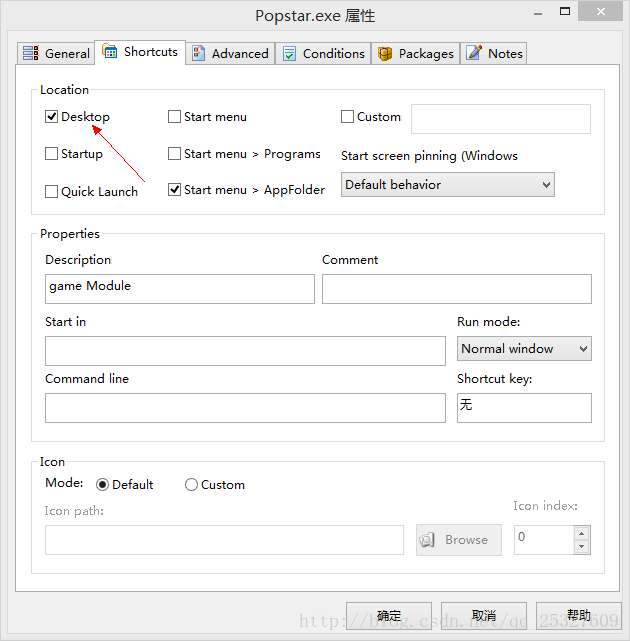Open the General tab

[x=56, y=54]
